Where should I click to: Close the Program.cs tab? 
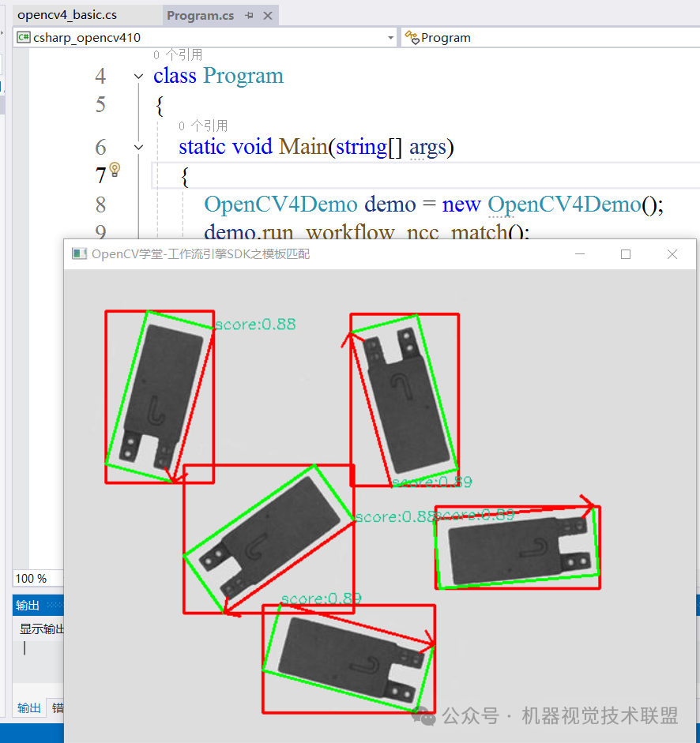(268, 16)
